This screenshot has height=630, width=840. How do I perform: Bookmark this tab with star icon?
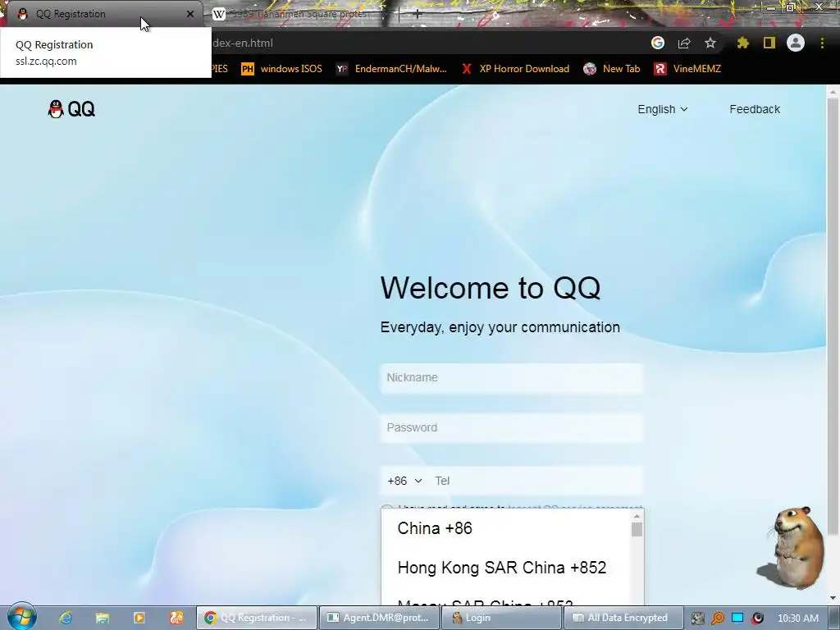click(710, 43)
